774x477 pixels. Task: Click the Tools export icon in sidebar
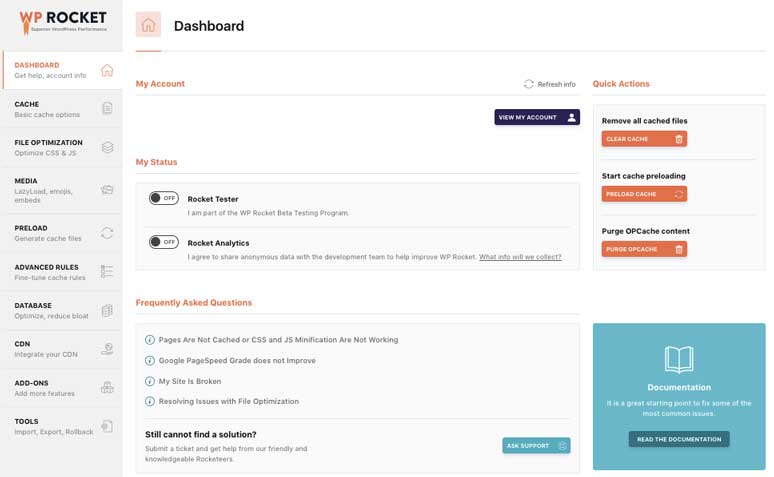(107, 426)
